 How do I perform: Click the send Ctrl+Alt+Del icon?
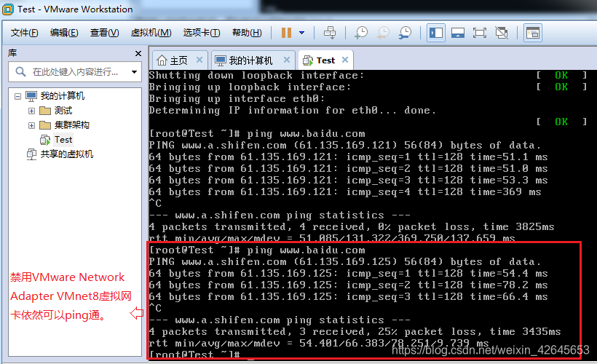330,33
